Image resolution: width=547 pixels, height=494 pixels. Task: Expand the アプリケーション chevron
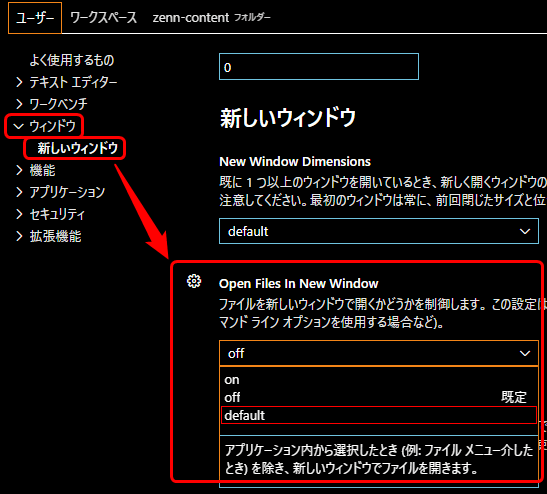[x=19, y=192]
